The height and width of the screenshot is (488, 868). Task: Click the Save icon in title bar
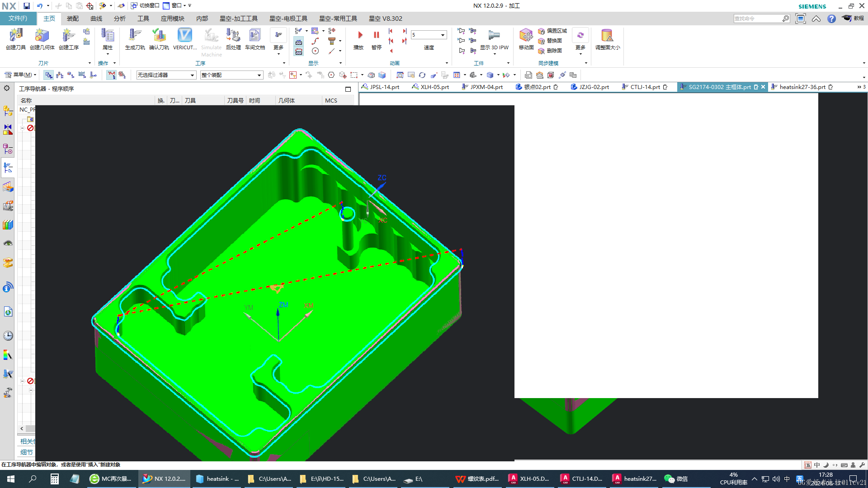pos(27,6)
